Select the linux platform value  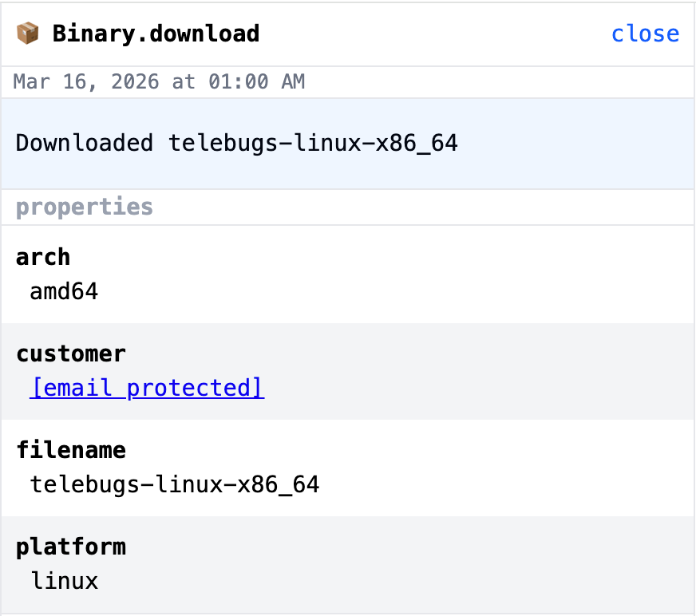(64, 581)
